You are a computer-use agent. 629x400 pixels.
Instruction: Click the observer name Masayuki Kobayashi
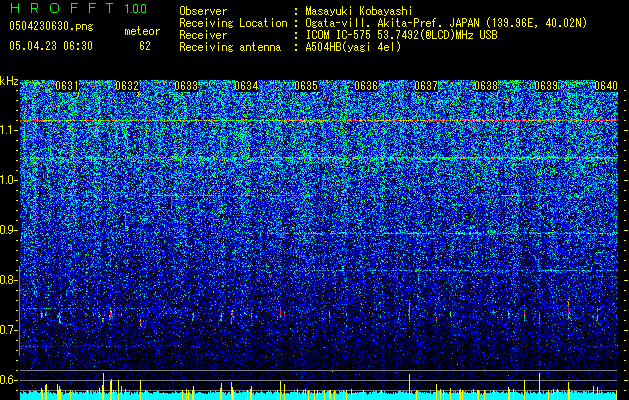click(x=358, y=11)
